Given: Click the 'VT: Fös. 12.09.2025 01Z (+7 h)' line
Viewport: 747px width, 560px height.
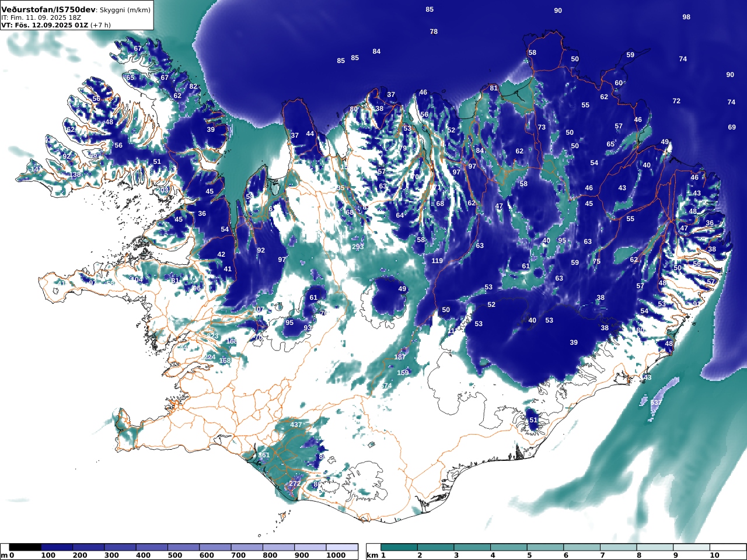Looking at the screenshot, I should [56, 25].
